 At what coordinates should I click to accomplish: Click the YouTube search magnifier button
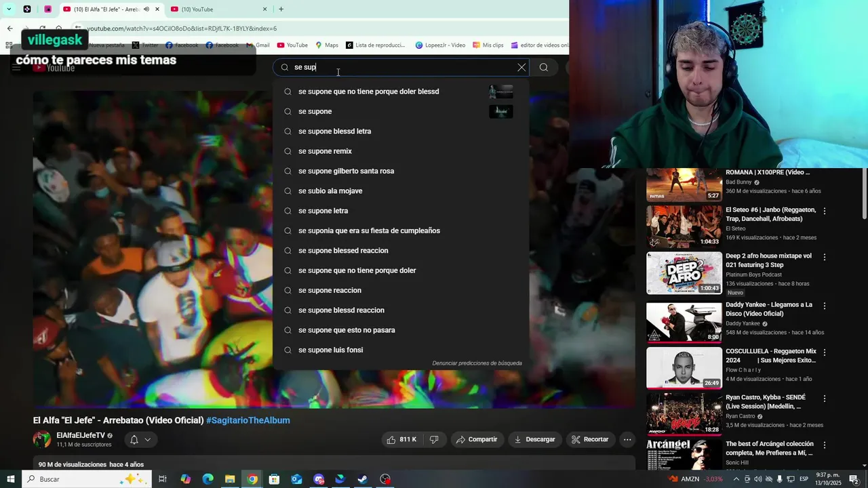coord(544,67)
